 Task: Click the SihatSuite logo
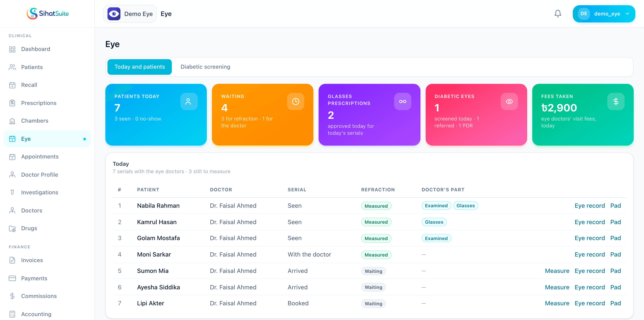click(x=47, y=13)
